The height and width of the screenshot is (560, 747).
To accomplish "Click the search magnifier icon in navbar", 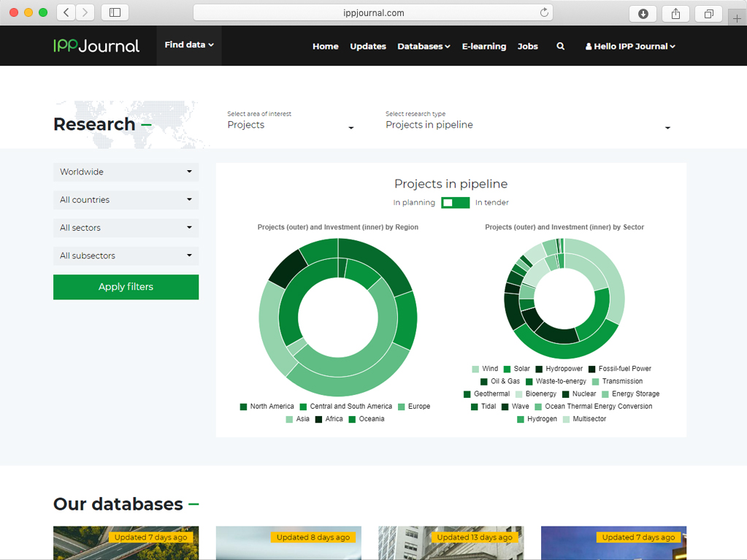I will 560,46.
